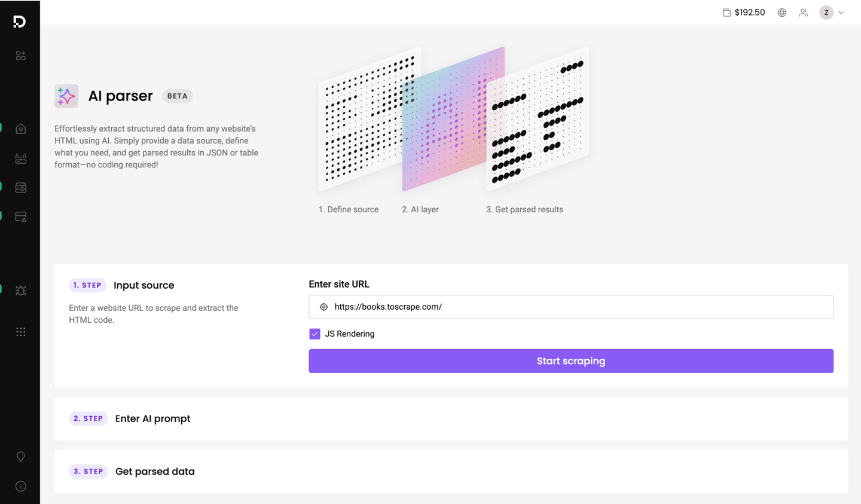Click the $192.50 wallet balance
The height and width of the screenshot is (504, 861).
click(x=744, y=13)
